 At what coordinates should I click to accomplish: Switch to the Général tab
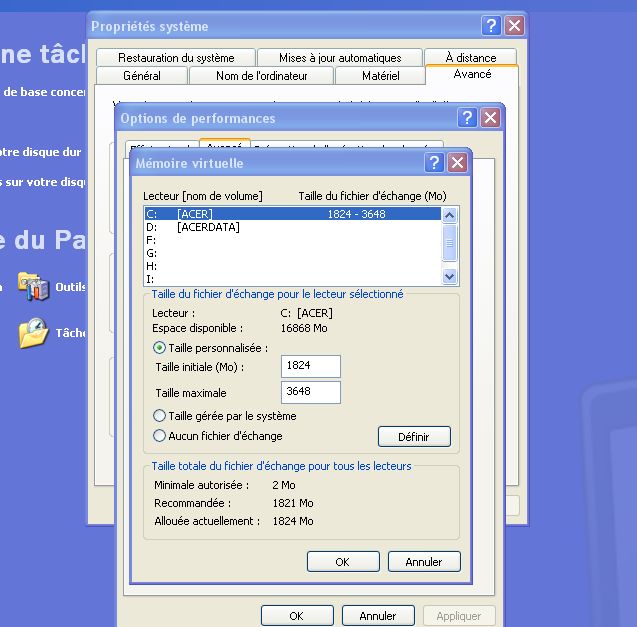click(x=142, y=76)
